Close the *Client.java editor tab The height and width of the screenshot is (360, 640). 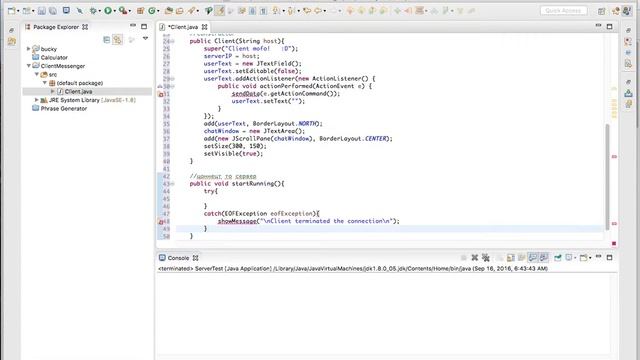click(204, 27)
